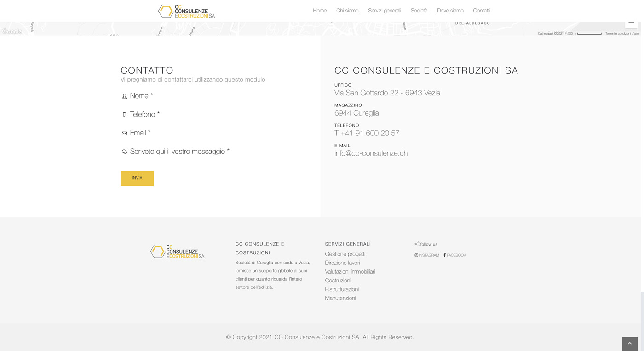Click the yellow INVIA button
This screenshot has width=644, height=351.
(x=137, y=178)
